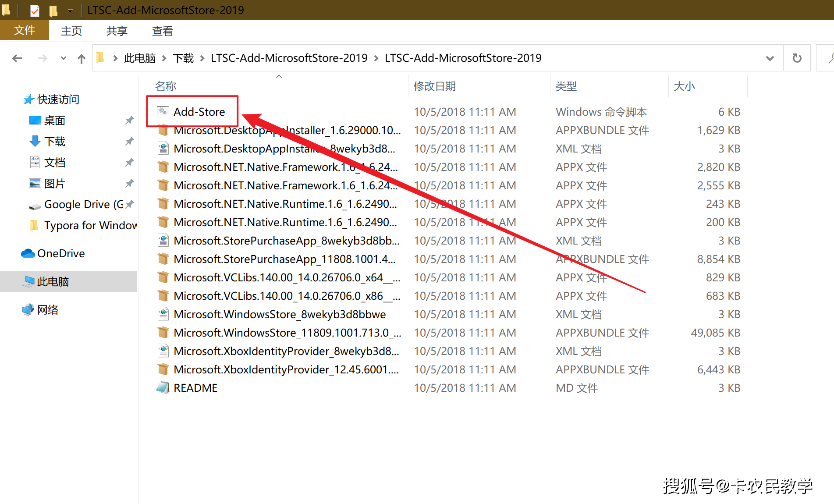Click first LTSC-Add-MicrosoftStore-2019 breadcrumb segment

tap(289, 58)
